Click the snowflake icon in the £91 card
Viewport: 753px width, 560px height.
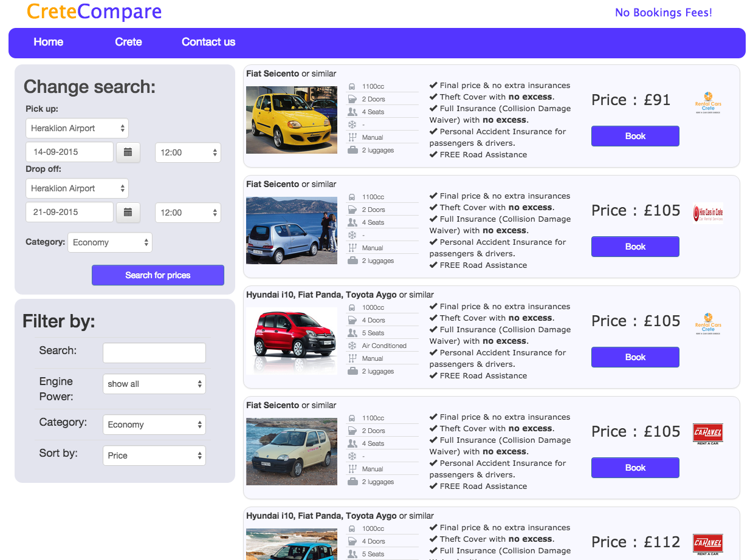click(x=352, y=125)
